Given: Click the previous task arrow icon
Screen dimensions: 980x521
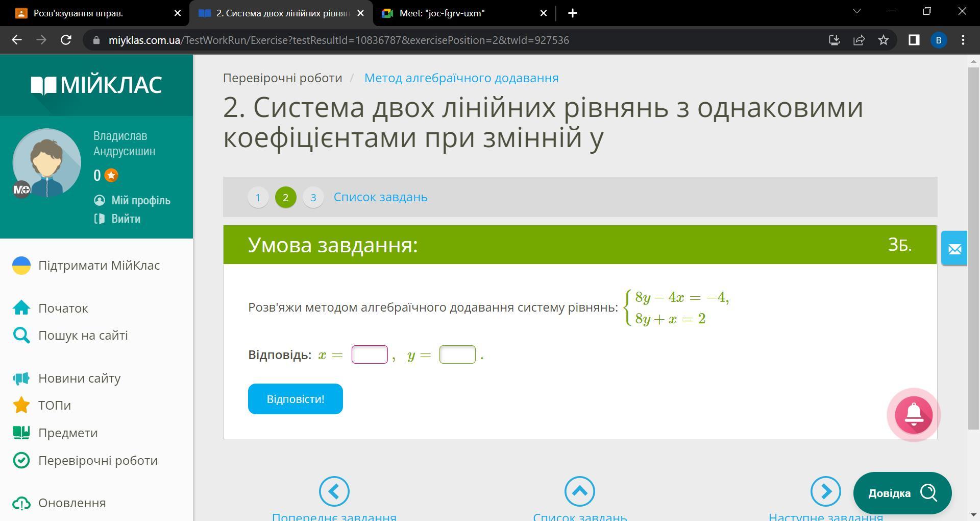Looking at the screenshot, I should click(334, 491).
